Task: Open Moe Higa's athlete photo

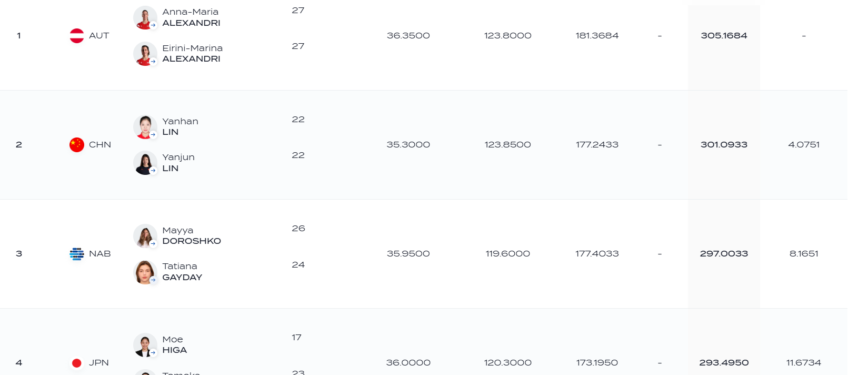Action: 145,345
